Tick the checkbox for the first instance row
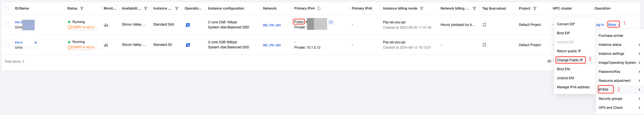 7,25
